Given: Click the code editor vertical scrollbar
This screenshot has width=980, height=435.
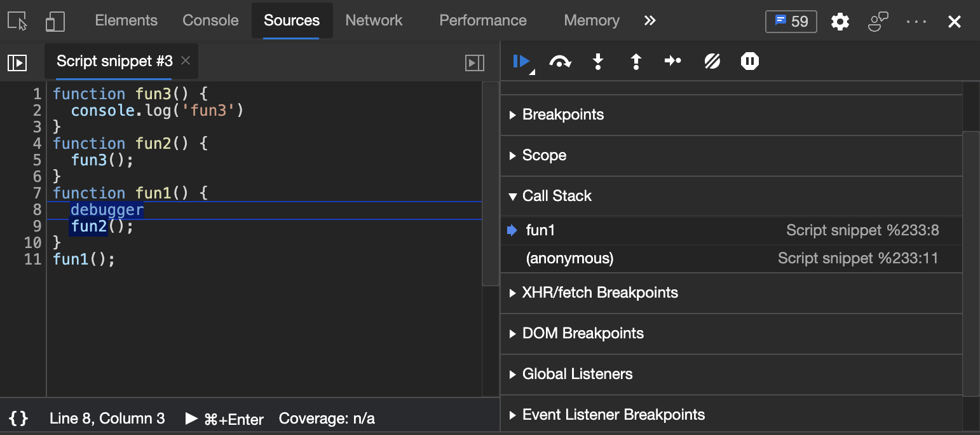Looking at the screenshot, I should point(491,184).
